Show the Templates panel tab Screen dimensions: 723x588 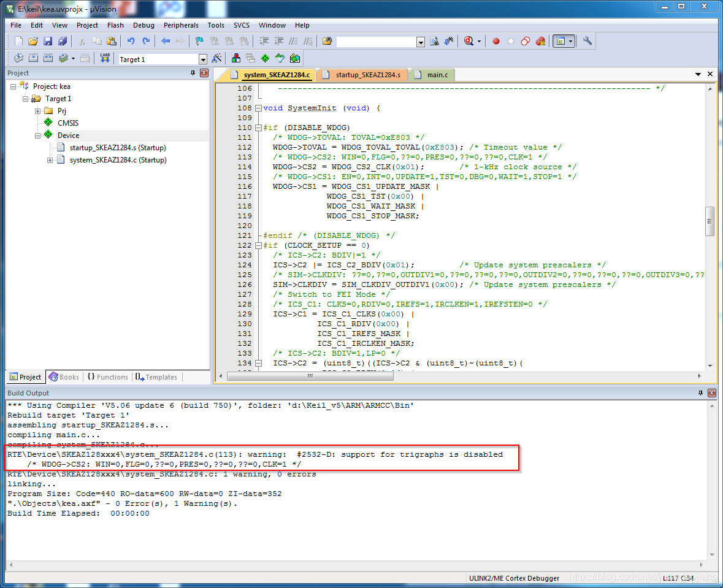pos(157,377)
